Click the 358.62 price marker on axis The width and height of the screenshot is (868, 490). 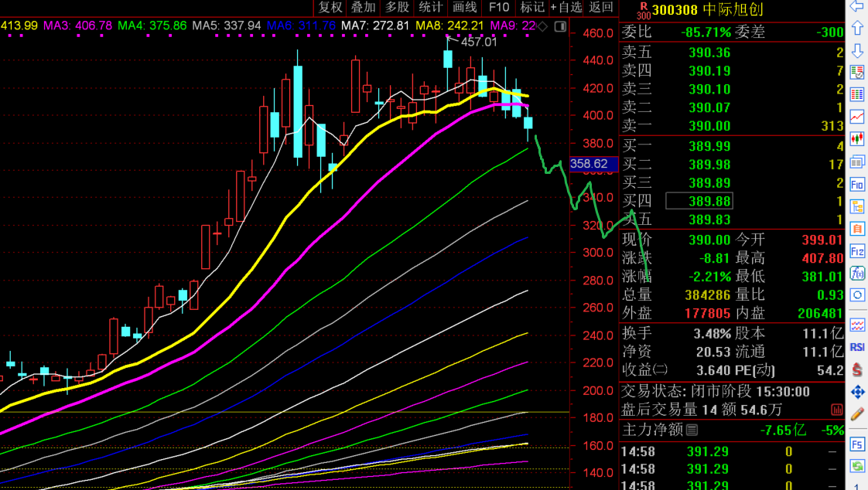593,164
